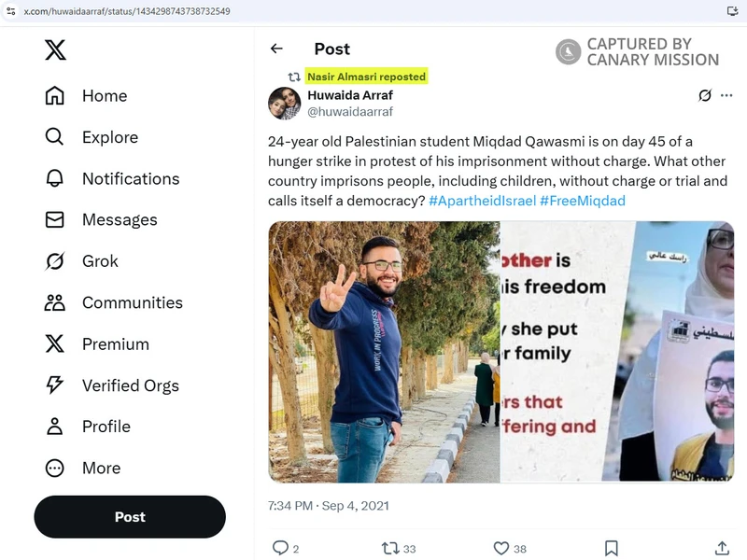Open Huwaida Arraf's profile avatar

[285, 103]
